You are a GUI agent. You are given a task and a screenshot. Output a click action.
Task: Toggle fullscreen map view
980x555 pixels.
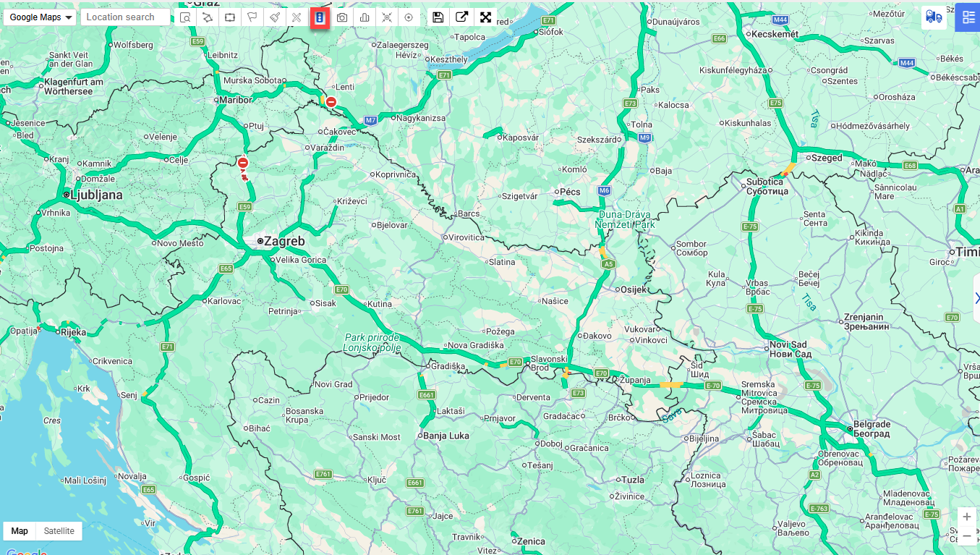pos(485,17)
